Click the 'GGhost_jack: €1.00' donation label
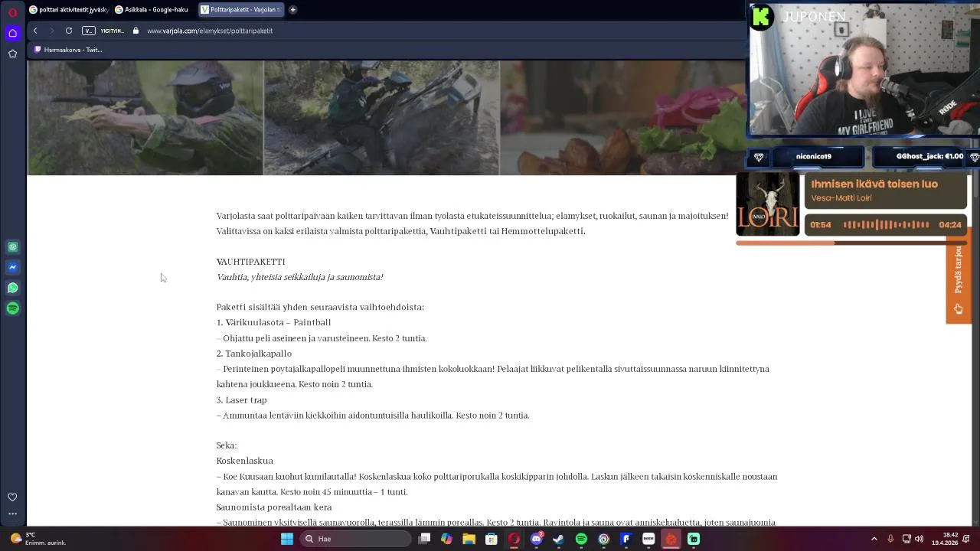The image size is (980, 551). click(x=929, y=156)
